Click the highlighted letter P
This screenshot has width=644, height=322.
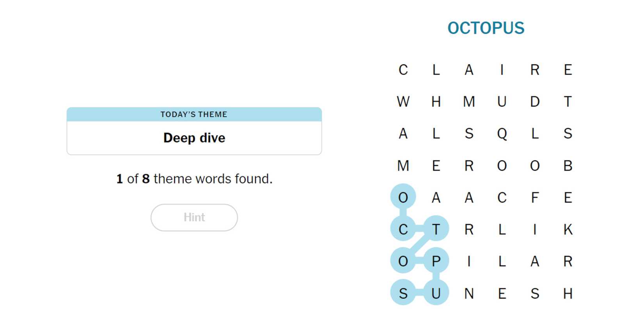[x=436, y=261]
